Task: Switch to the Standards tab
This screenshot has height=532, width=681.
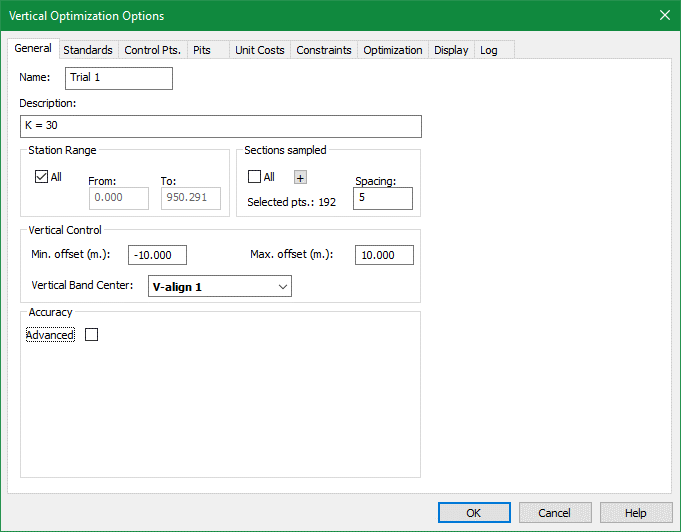Action: (x=88, y=50)
